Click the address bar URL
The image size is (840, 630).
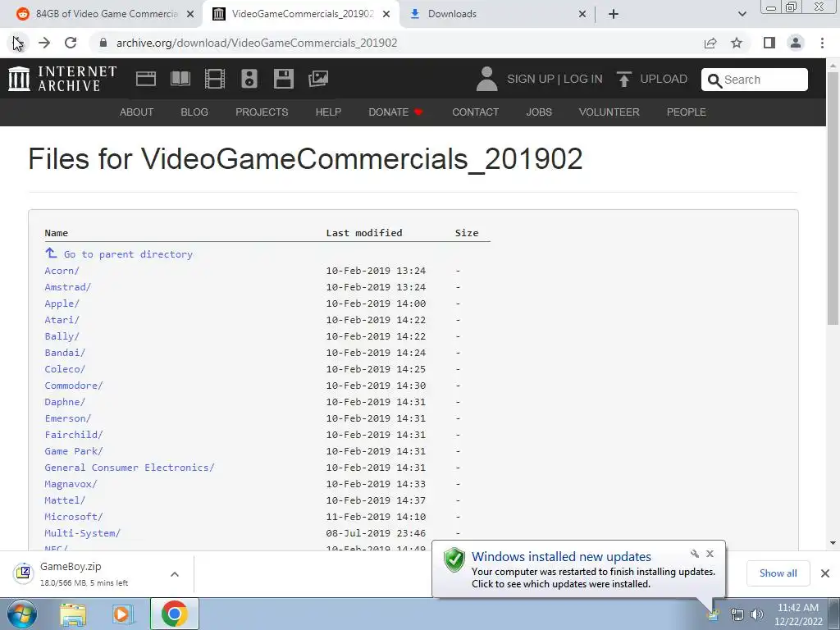pos(257,43)
